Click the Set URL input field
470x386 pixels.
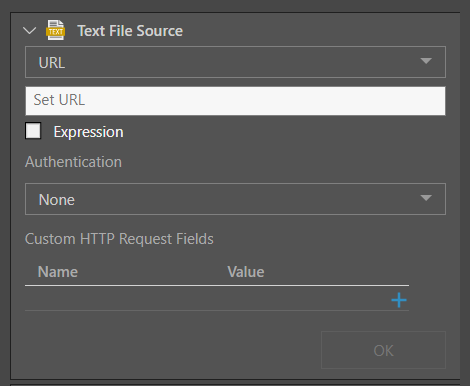[235, 101]
